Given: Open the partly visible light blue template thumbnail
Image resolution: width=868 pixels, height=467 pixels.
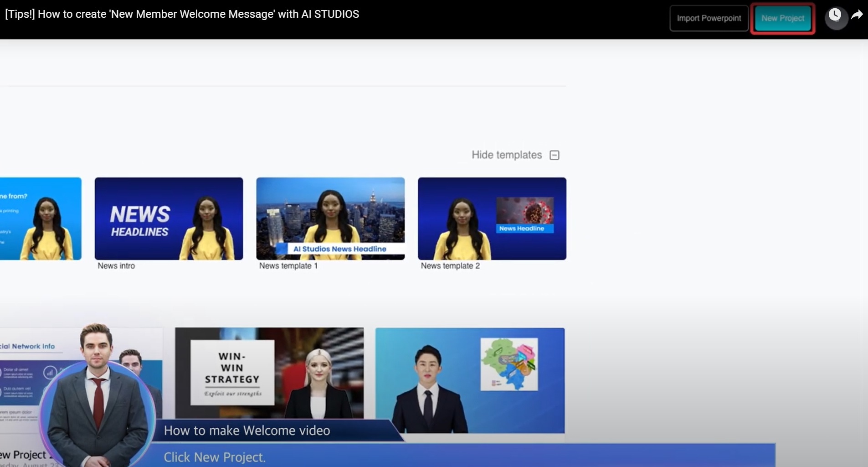Looking at the screenshot, I should (x=41, y=218).
